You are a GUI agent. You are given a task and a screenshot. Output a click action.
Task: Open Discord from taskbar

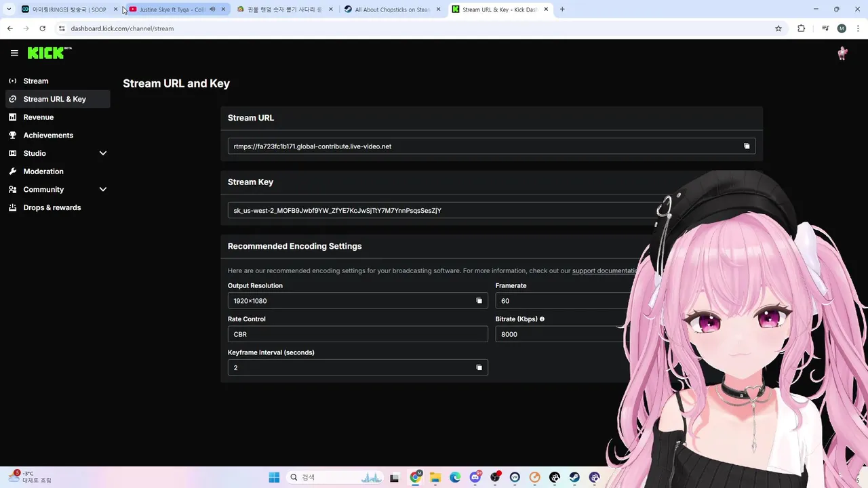pos(475,477)
